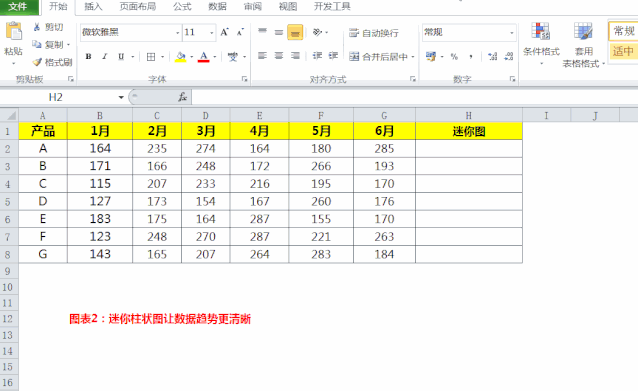Screen dimensions: 638x391
Task: Open font size dropdown showing 11
Action: coord(212,33)
